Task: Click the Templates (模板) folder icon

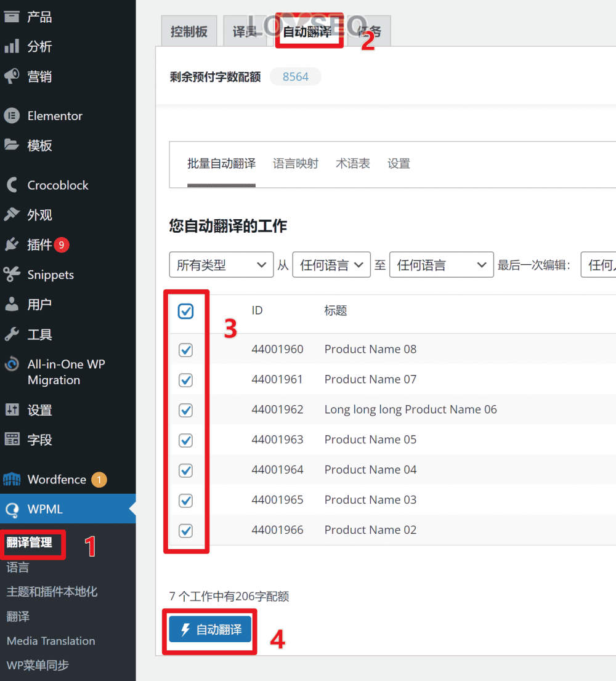Action: (x=12, y=145)
